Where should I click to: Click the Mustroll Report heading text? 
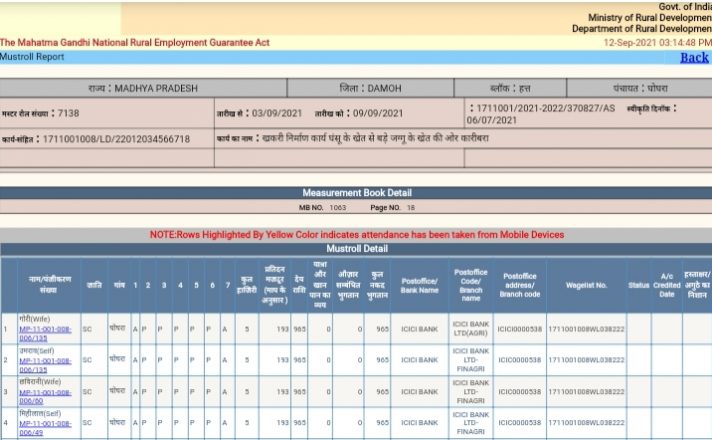[x=32, y=57]
